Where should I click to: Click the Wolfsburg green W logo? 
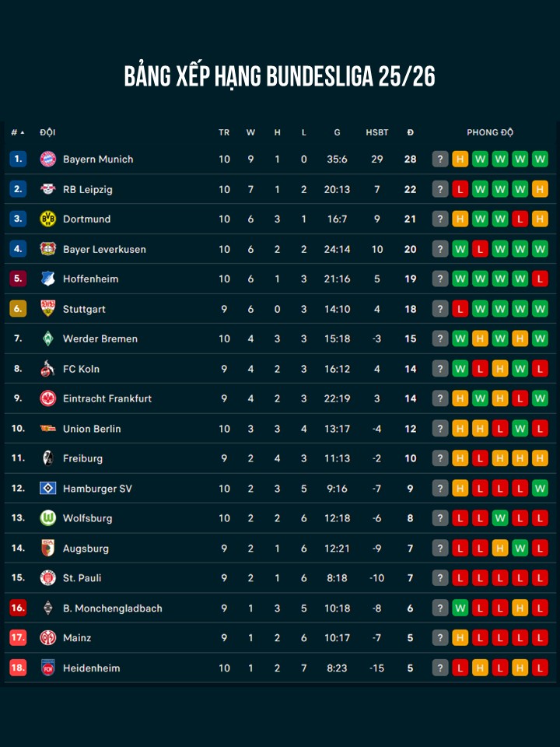pyautogui.click(x=48, y=518)
